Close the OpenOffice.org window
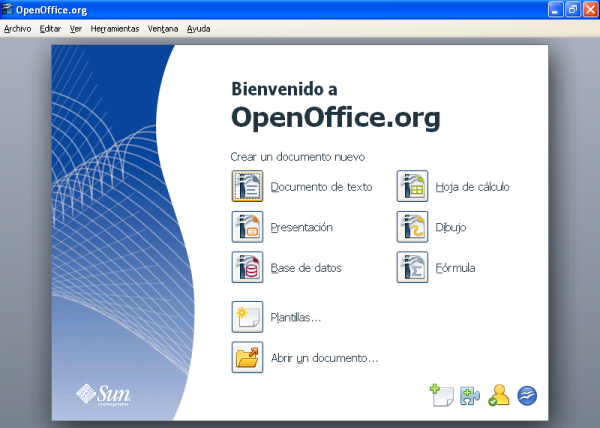Screen dimensions: 600x428 (589, 9)
